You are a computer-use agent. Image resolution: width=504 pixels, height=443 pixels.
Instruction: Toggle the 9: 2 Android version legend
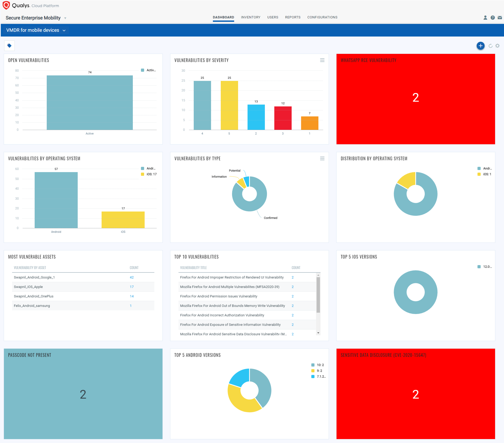[317, 370]
